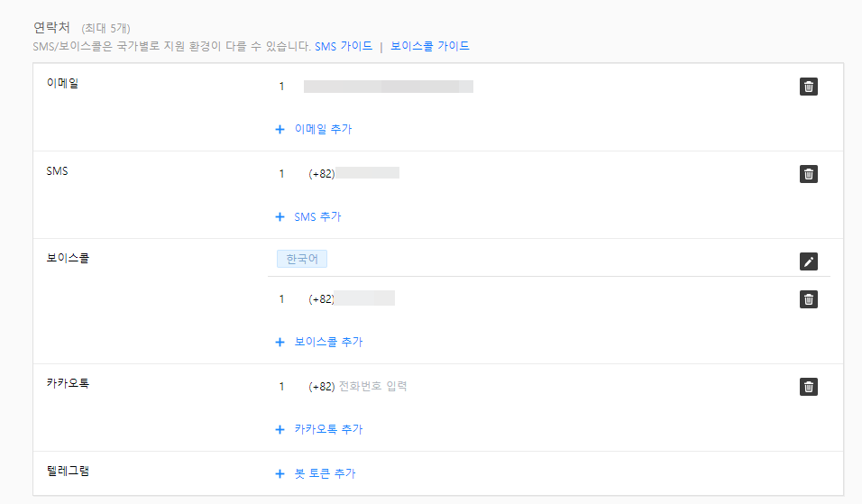This screenshot has height=504, width=862.
Task: Add another email via 이메일 추가
Action: [x=323, y=129]
